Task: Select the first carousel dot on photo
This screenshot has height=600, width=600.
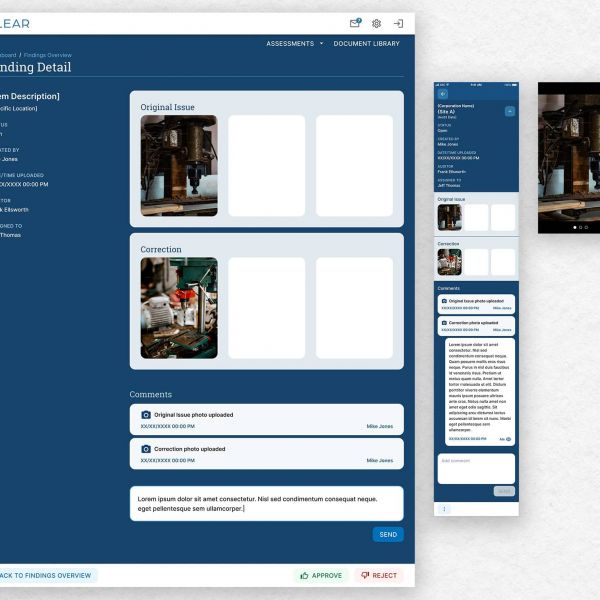Action: pyautogui.click(x=575, y=228)
